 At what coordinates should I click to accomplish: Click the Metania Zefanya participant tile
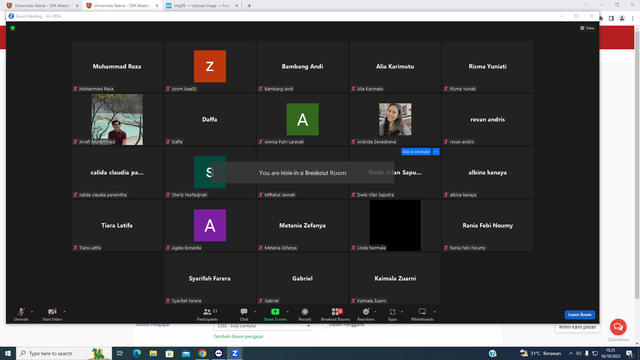tap(302, 225)
